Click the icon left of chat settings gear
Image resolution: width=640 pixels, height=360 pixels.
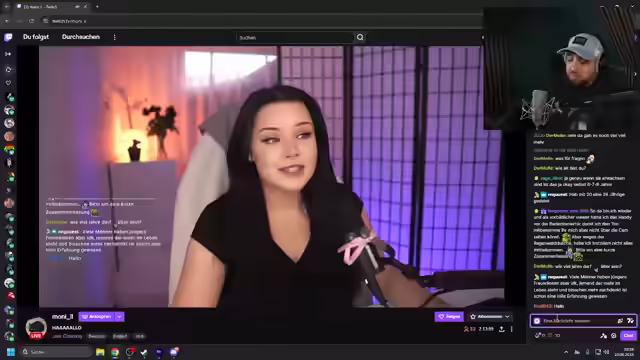[604, 336]
